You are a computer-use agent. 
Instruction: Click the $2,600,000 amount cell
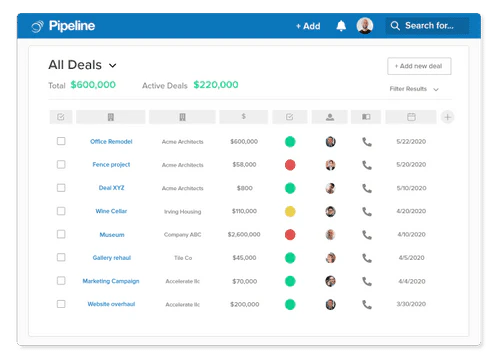[x=244, y=234]
